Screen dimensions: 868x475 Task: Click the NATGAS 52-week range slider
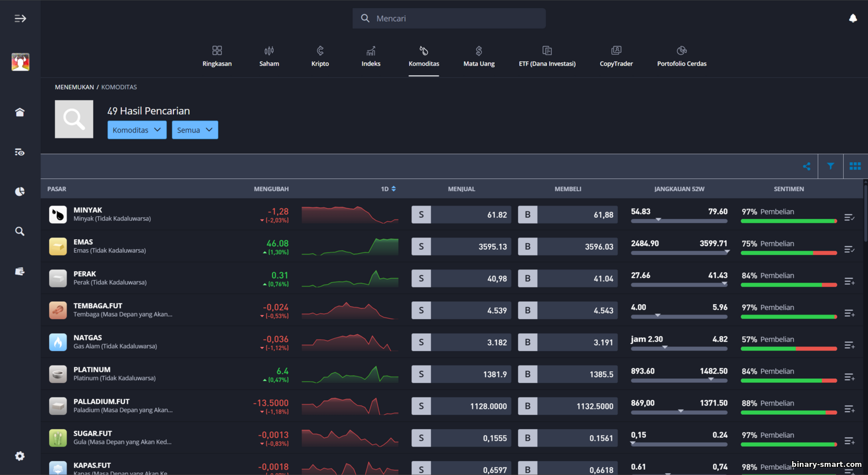point(679,348)
